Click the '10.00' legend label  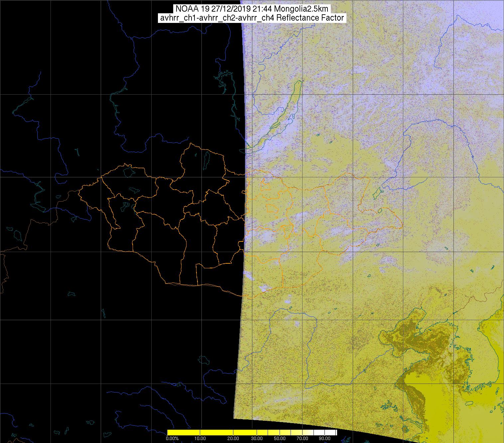point(200,438)
